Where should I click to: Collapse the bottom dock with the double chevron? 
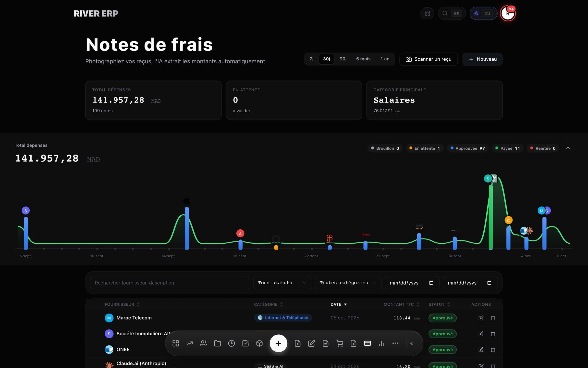[412, 343]
